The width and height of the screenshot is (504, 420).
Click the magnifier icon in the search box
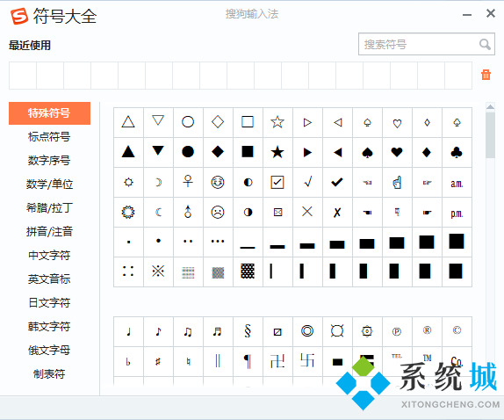(485, 44)
